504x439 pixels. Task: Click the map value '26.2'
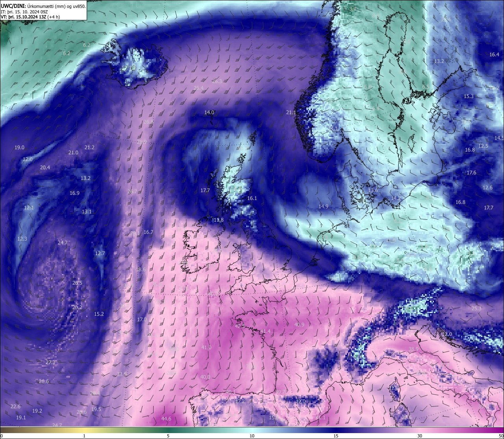(77, 307)
